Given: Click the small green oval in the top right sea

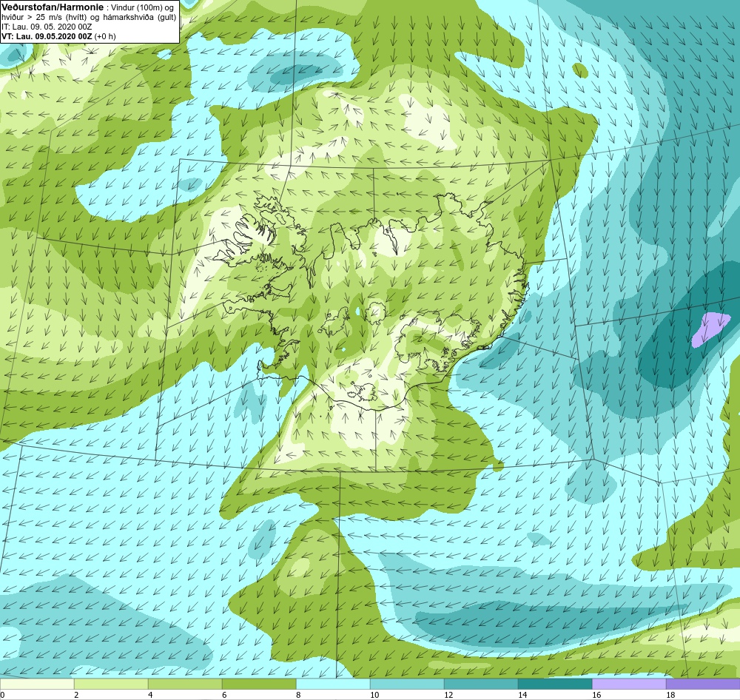Looking at the screenshot, I should pos(581,71).
